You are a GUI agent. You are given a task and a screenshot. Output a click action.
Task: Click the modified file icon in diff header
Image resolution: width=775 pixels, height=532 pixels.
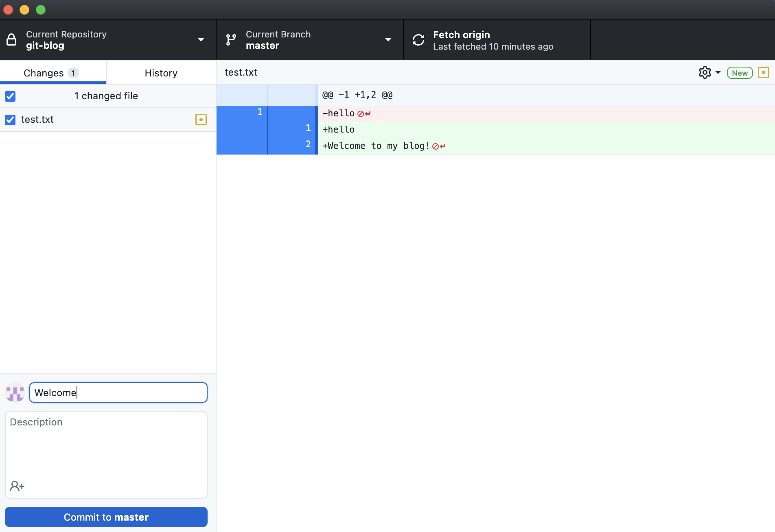(764, 73)
